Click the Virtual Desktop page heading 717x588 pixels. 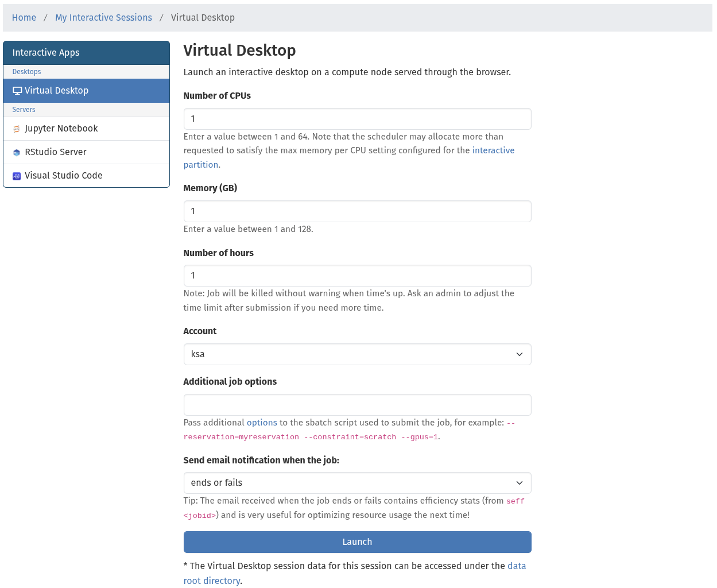coord(239,51)
